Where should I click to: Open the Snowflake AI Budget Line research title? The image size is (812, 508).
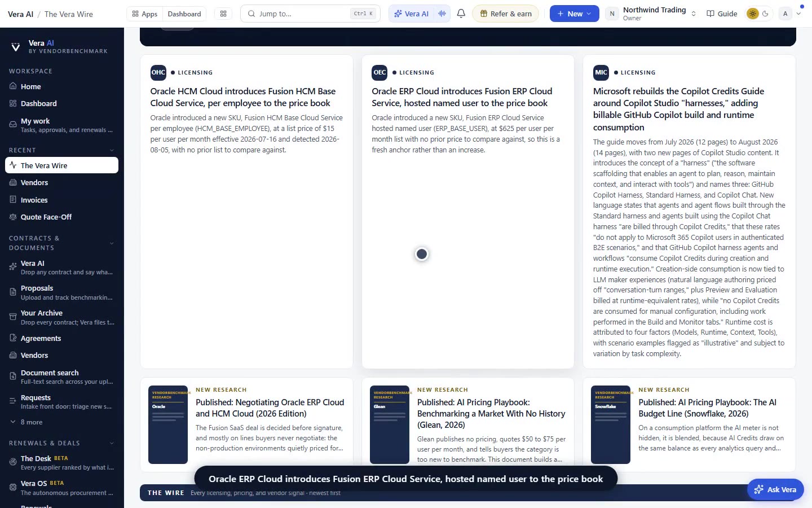point(707,408)
